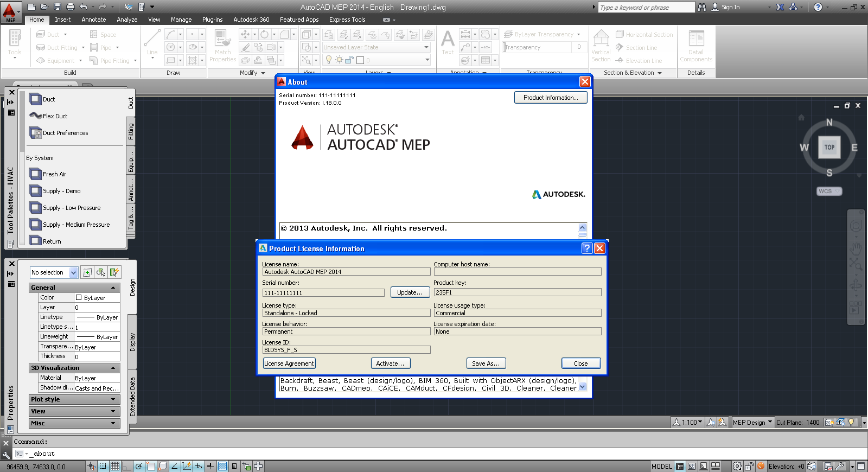The width and height of the screenshot is (868, 472).
Task: Click the Product Information... button in About
Action: (x=551, y=98)
